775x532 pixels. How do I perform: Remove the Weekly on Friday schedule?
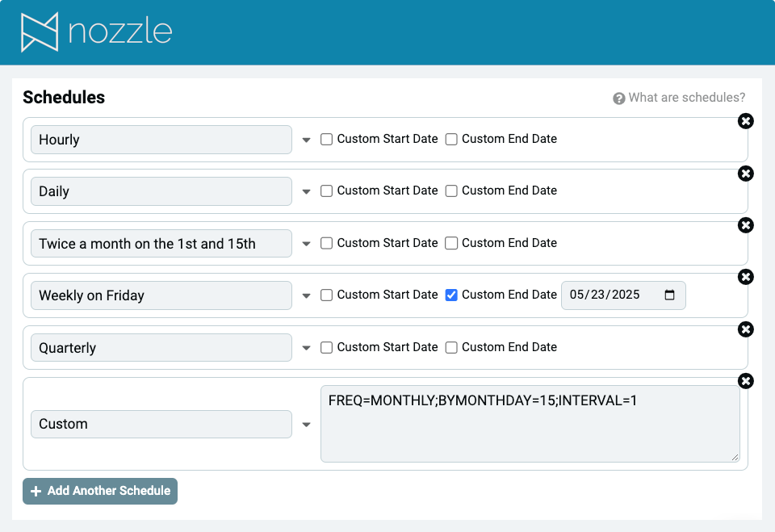pos(745,277)
